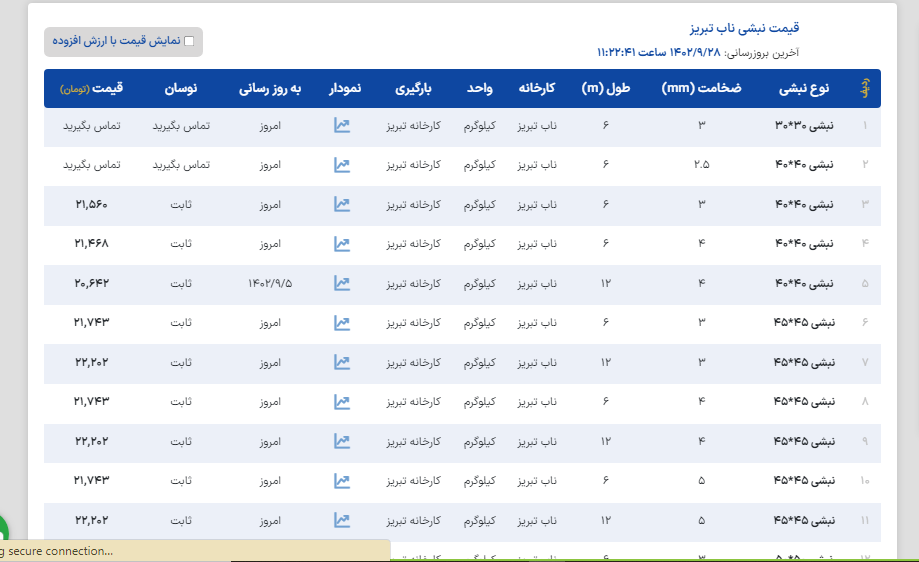This screenshot has height=562, width=919.
Task: Click chart icon for row 9
Action: pos(342,441)
